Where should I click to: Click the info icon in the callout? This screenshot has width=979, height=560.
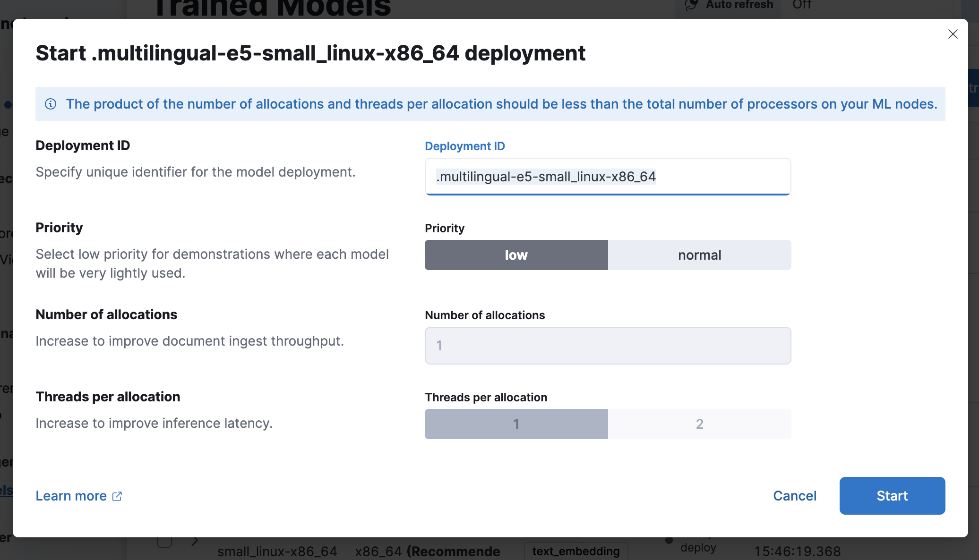pos(51,104)
